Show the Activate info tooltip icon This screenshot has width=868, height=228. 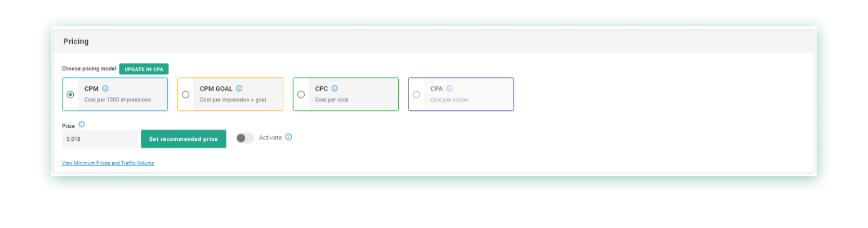[x=289, y=137]
